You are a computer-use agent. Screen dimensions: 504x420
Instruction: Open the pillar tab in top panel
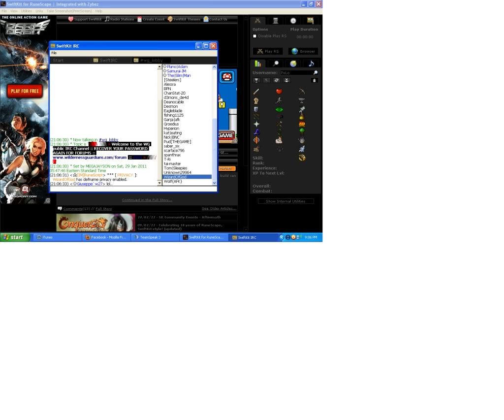[276, 21]
